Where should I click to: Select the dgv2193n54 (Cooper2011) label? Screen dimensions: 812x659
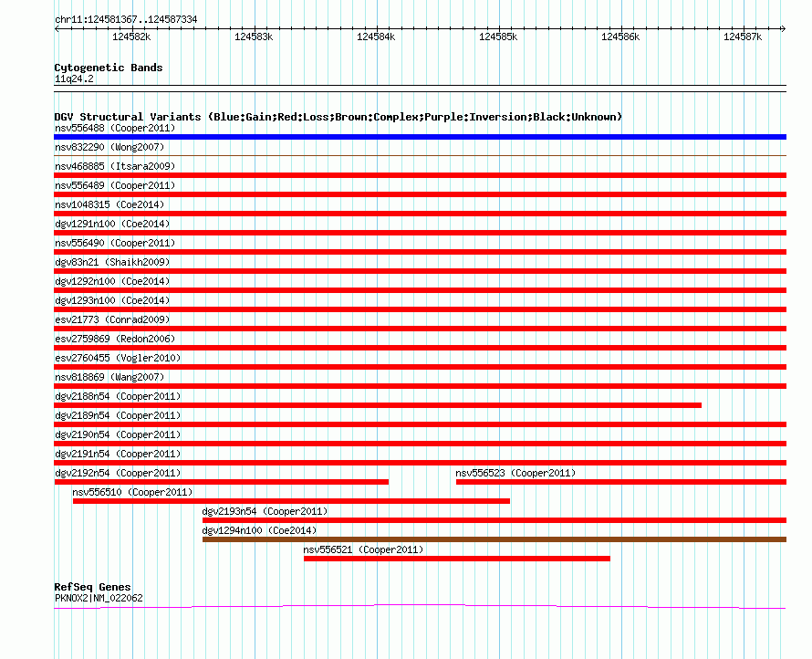coord(265,511)
